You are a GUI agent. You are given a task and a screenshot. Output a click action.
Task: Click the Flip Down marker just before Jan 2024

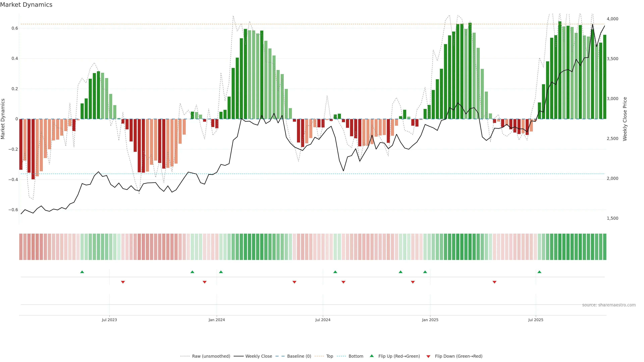(x=204, y=282)
